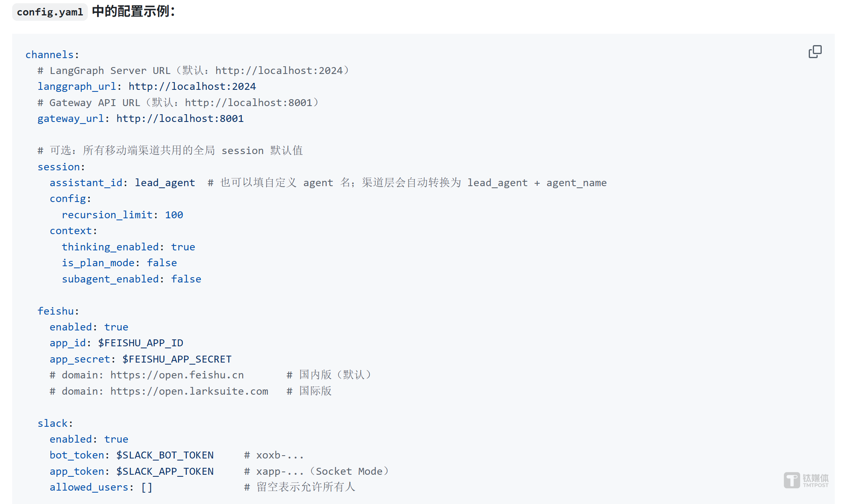Click the slack section key
The height and width of the screenshot is (504, 851).
coord(53,424)
